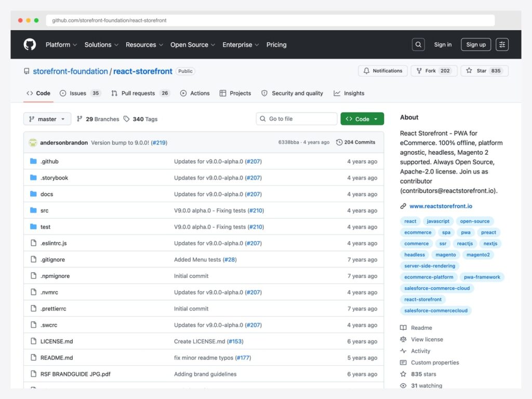Image resolution: width=532 pixels, height=399 pixels.
Task: Open pull request #219 link in latest commit
Action: [159, 142]
